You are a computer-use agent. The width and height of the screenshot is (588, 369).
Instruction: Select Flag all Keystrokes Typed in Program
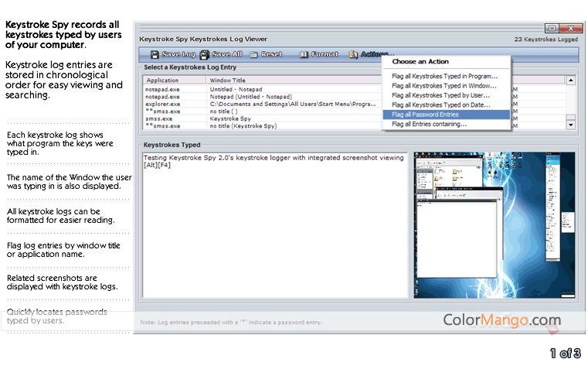point(444,76)
